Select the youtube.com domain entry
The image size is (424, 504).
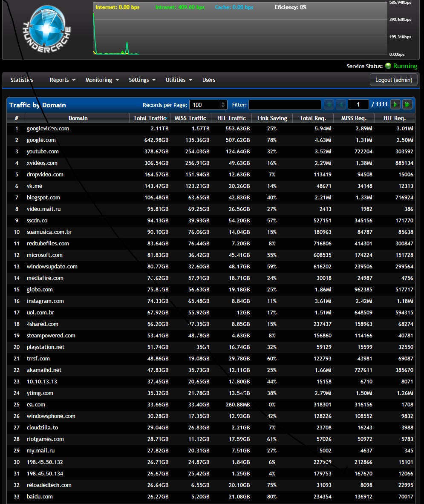coord(43,152)
